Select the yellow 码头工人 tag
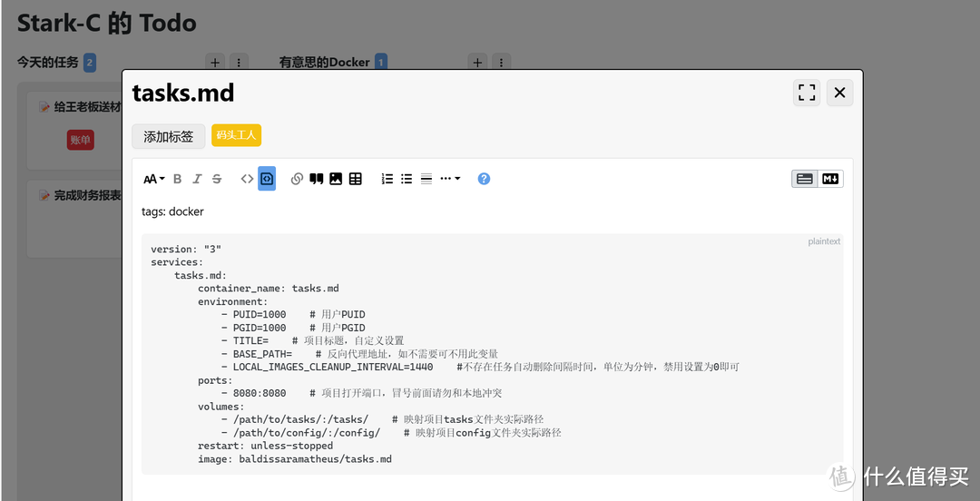 click(236, 135)
